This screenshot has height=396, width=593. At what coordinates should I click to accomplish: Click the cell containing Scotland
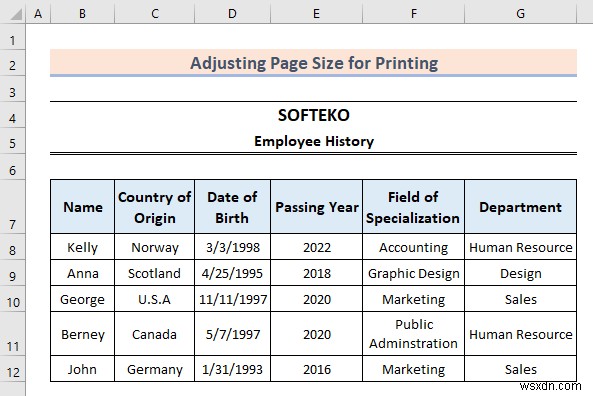point(154,273)
